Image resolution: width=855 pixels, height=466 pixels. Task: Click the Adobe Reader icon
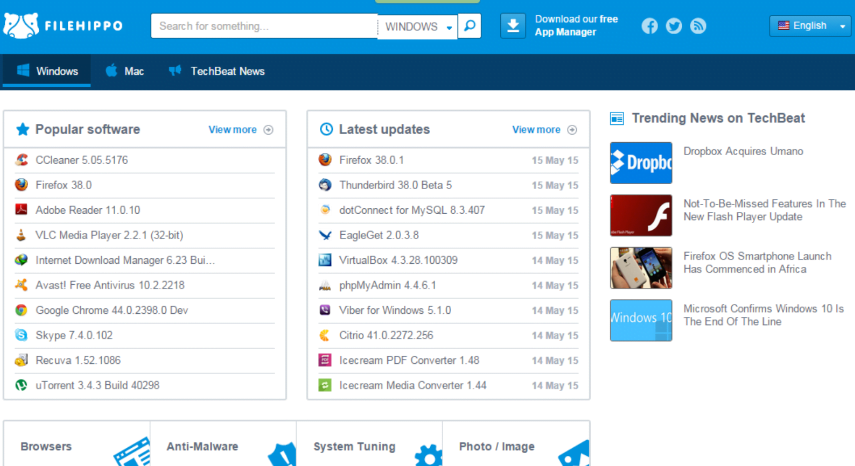21,210
